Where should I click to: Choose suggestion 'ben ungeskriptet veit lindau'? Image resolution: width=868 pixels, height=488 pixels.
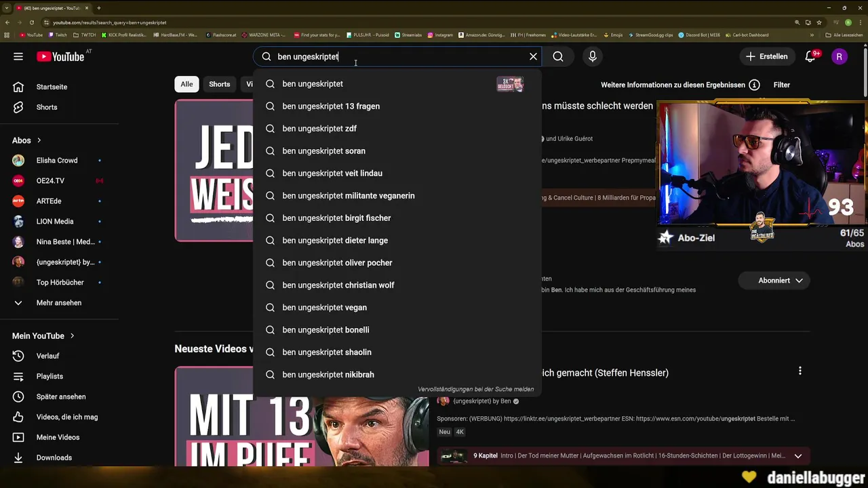tap(397, 173)
